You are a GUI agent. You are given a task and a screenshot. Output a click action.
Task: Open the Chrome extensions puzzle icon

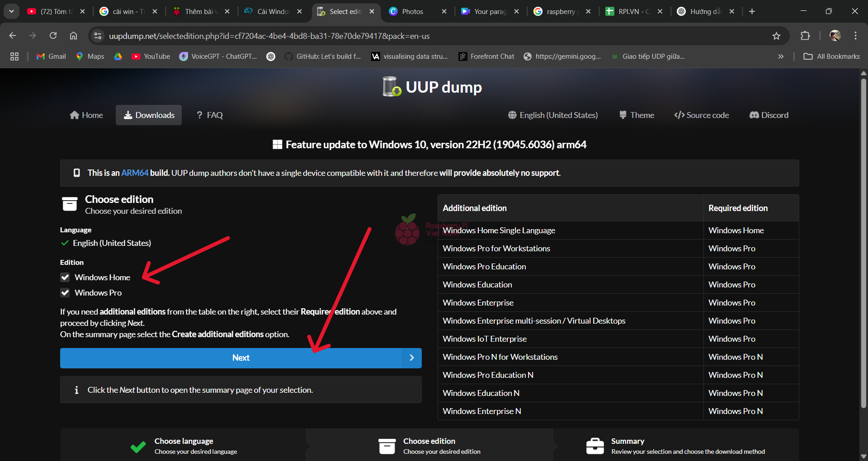805,36
